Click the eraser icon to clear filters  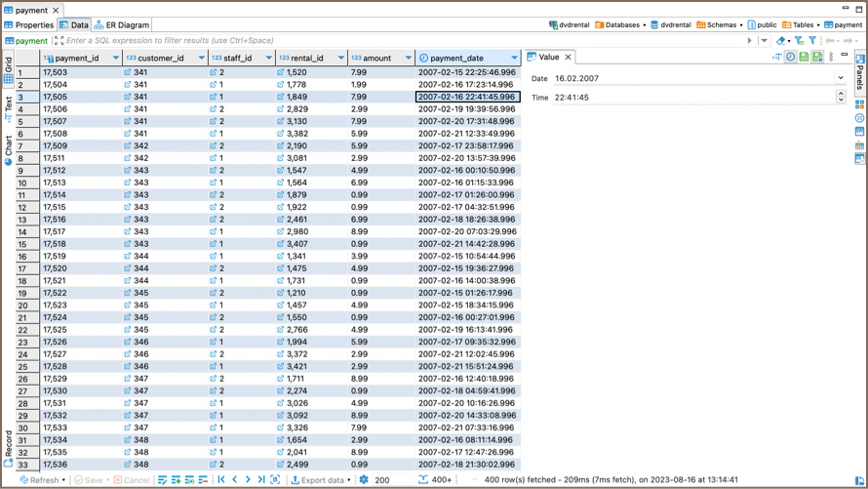click(780, 41)
